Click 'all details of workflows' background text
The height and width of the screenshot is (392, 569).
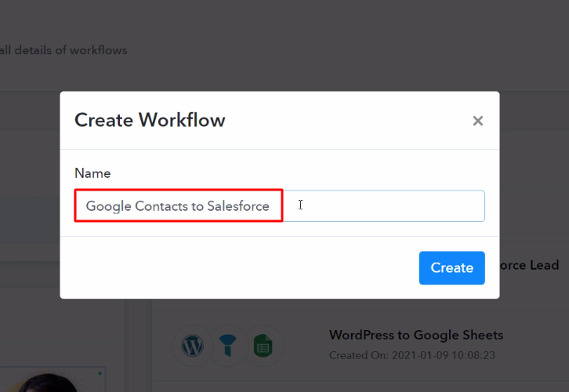pos(63,50)
